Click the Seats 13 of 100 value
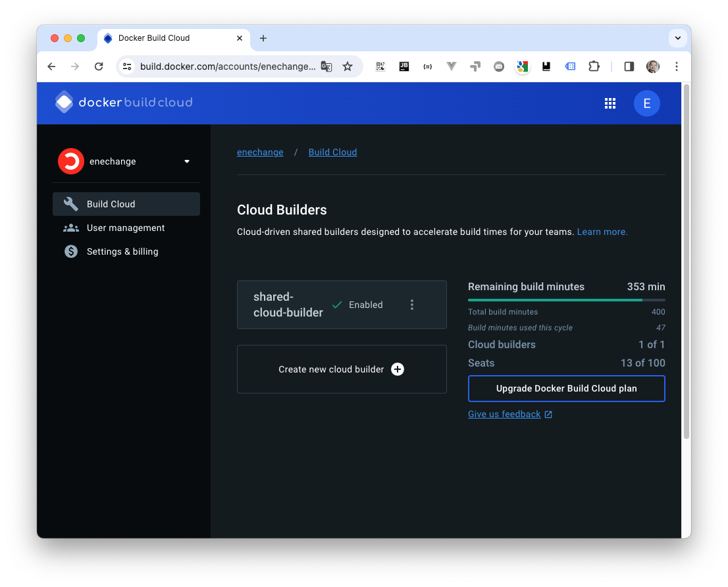The image size is (728, 587). pyautogui.click(x=642, y=363)
